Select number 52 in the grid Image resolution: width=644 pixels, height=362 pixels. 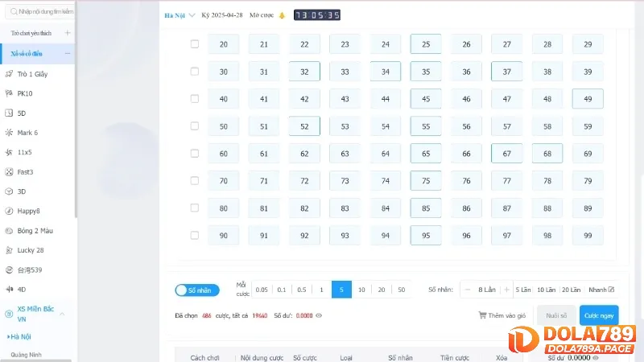tap(304, 126)
